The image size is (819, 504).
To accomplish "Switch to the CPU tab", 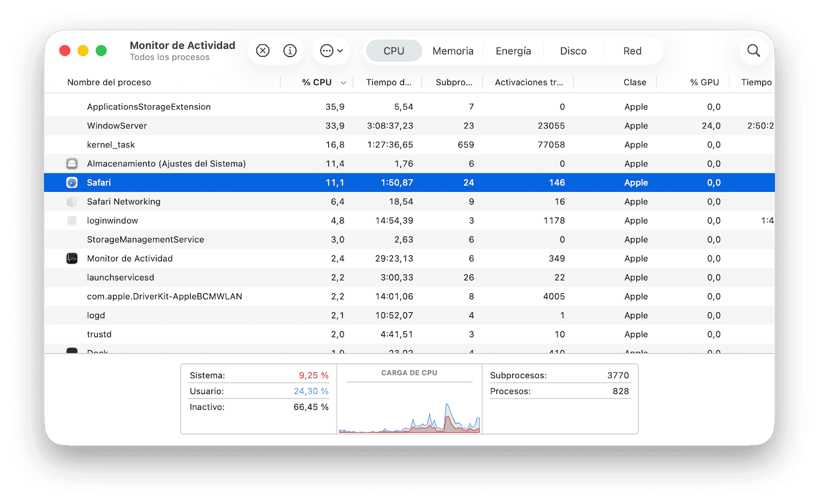I will click(394, 51).
